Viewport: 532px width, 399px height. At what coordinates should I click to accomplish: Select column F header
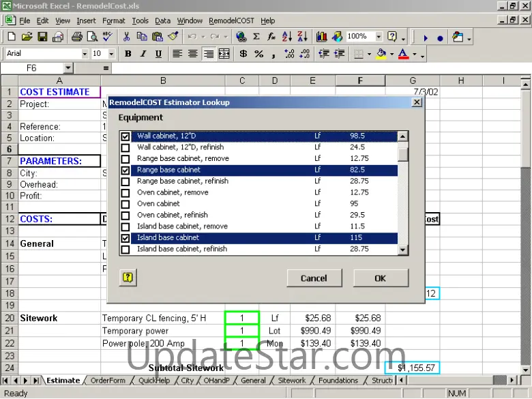point(360,80)
